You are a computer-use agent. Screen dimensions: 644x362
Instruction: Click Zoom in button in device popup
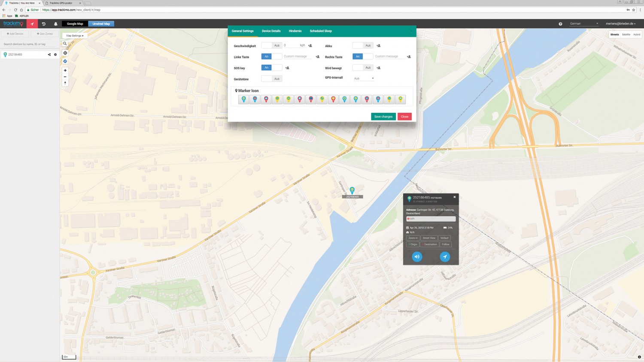(413, 238)
